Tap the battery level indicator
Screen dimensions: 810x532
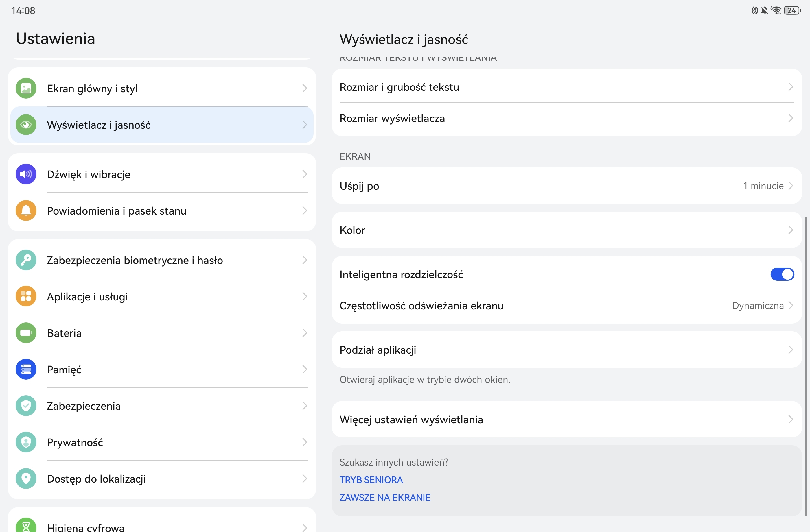point(792,10)
